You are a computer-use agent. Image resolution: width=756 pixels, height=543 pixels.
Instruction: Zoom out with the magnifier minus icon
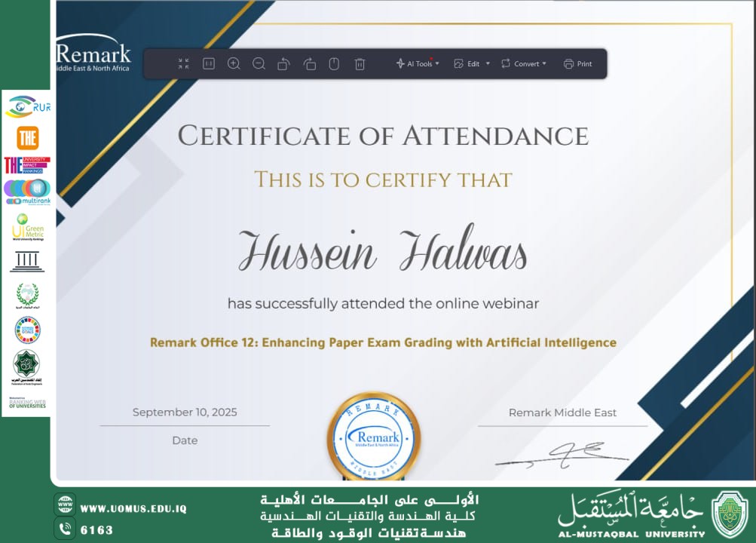[259, 64]
